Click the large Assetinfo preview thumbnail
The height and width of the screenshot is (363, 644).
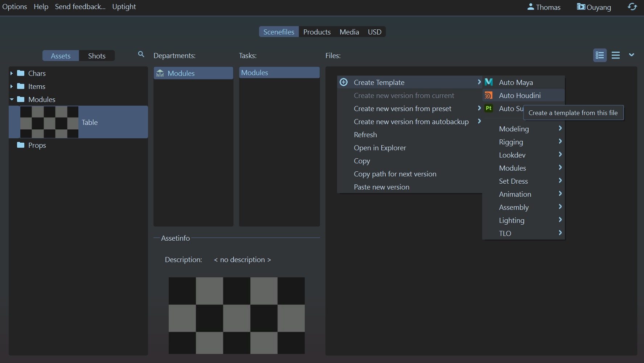pos(237,315)
